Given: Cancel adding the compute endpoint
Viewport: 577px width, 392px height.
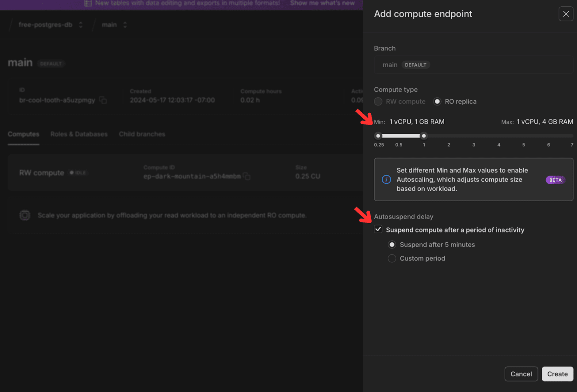Looking at the screenshot, I should tap(521, 374).
